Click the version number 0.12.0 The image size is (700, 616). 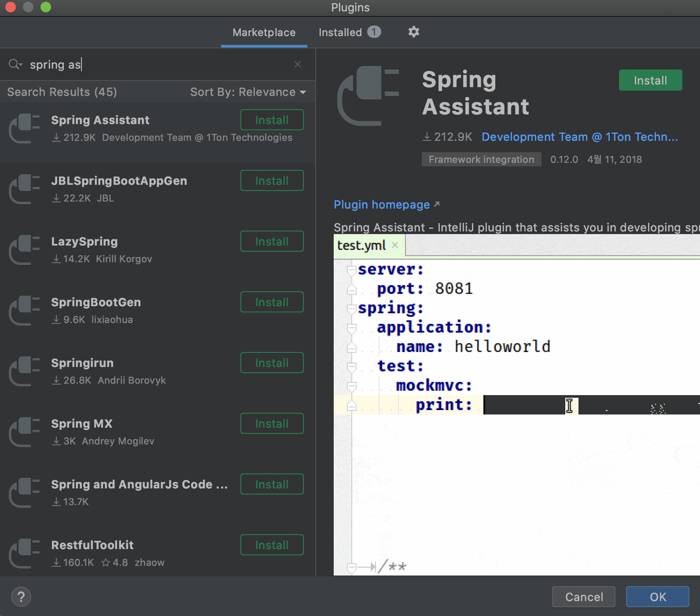564,159
